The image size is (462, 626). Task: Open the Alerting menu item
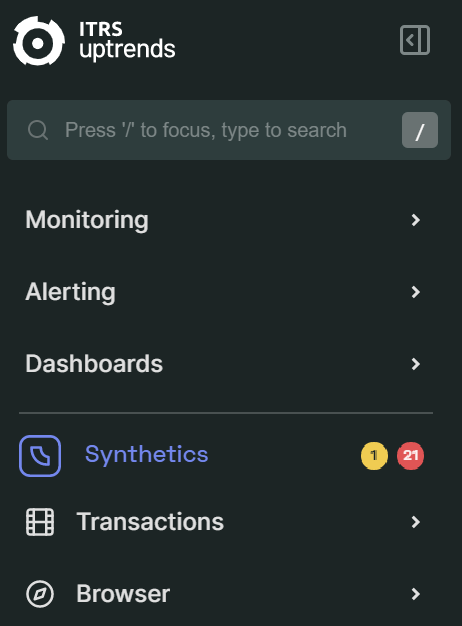point(226,292)
